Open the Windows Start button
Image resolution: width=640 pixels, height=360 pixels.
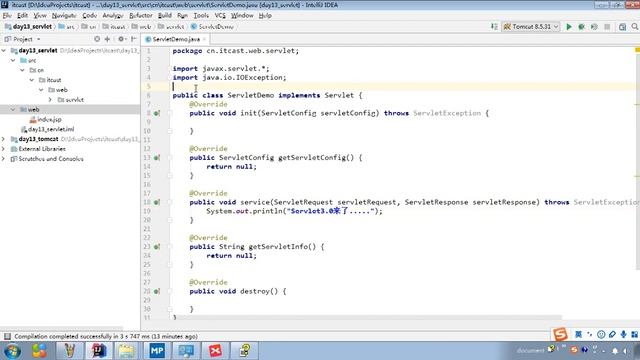[x=12, y=351]
